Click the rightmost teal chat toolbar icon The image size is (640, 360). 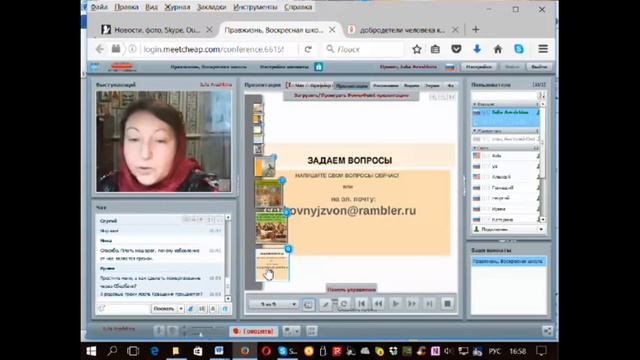point(225,309)
